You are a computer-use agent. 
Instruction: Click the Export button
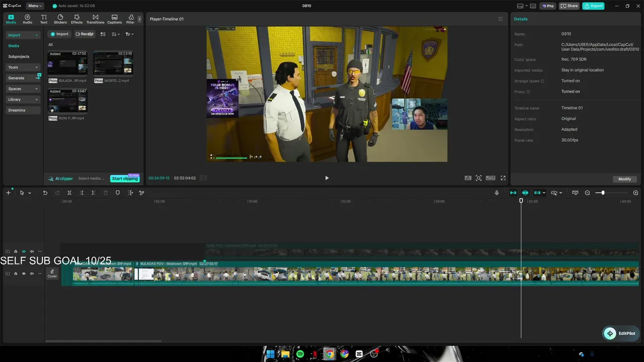click(593, 6)
